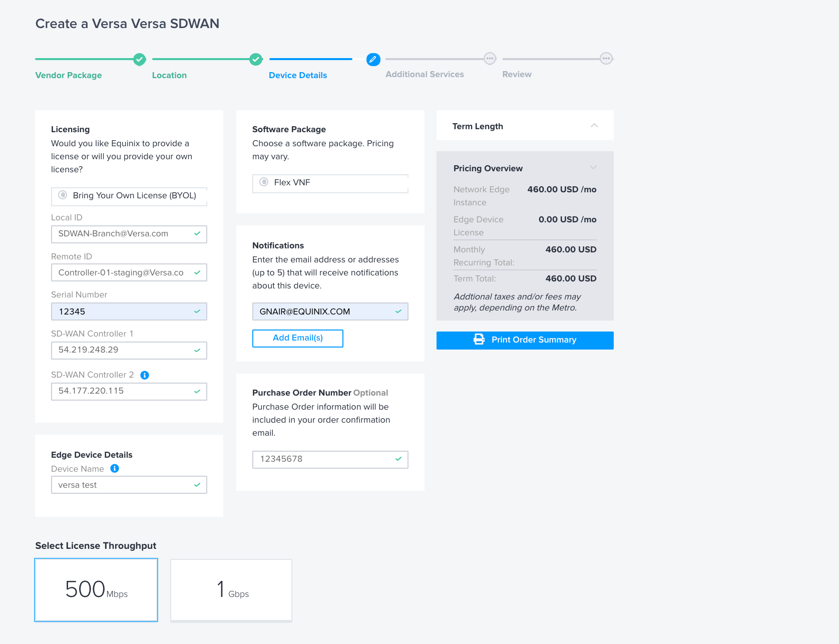
Task: Click the Monthly Recurring Total label
Action: 484,256
